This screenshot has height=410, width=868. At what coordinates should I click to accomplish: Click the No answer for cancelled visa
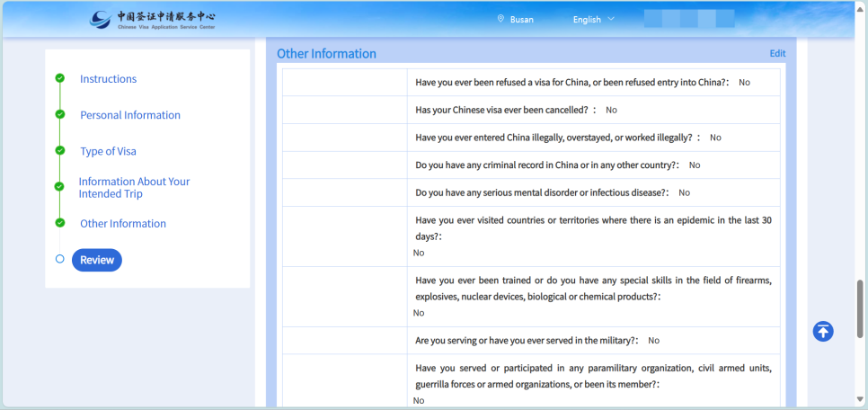point(611,110)
